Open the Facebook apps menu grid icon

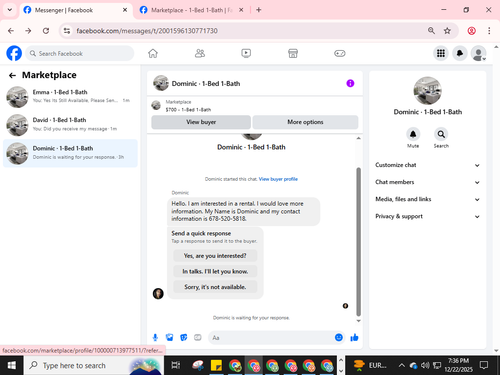click(x=441, y=53)
